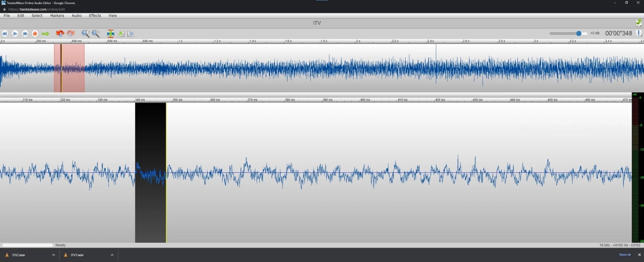Image resolution: width=644 pixels, height=262 pixels.
Task: Click the volume slider handle
Action: coord(579,33)
